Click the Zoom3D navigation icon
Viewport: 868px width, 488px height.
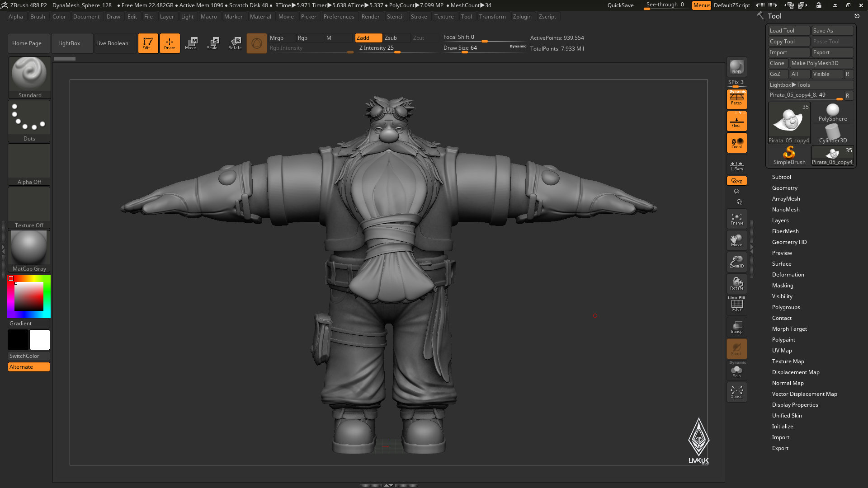736,262
